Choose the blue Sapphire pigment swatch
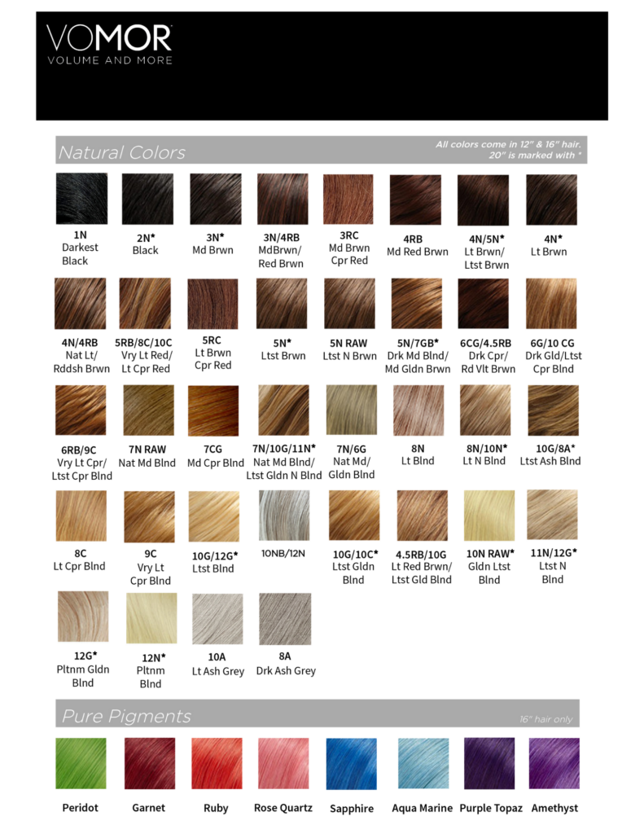644x834 pixels. click(x=352, y=764)
